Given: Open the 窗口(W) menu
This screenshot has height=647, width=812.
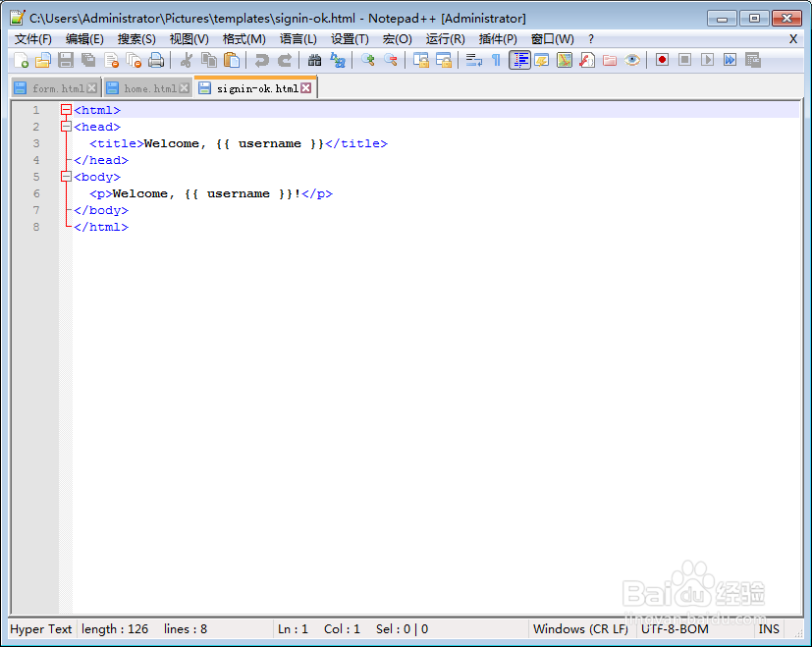Looking at the screenshot, I should click(552, 39).
